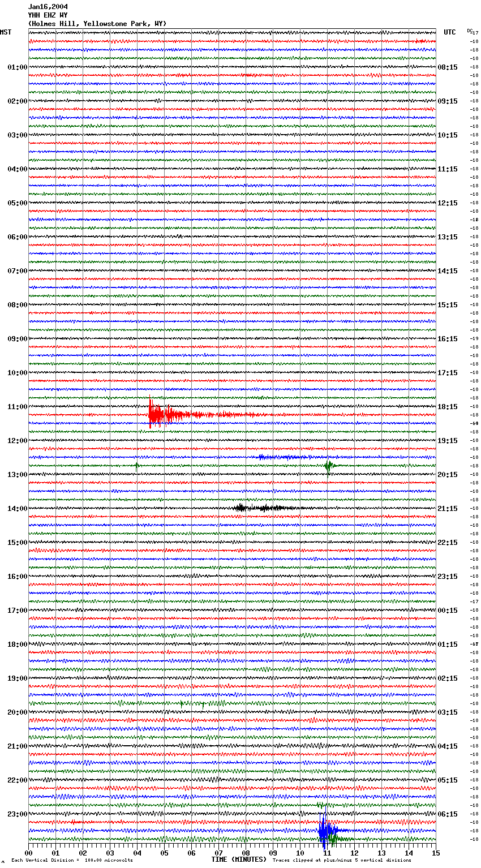Viewport: 481px width, 868px height.
Task: Select the "20:00" MST time label
Action: pos(18,712)
